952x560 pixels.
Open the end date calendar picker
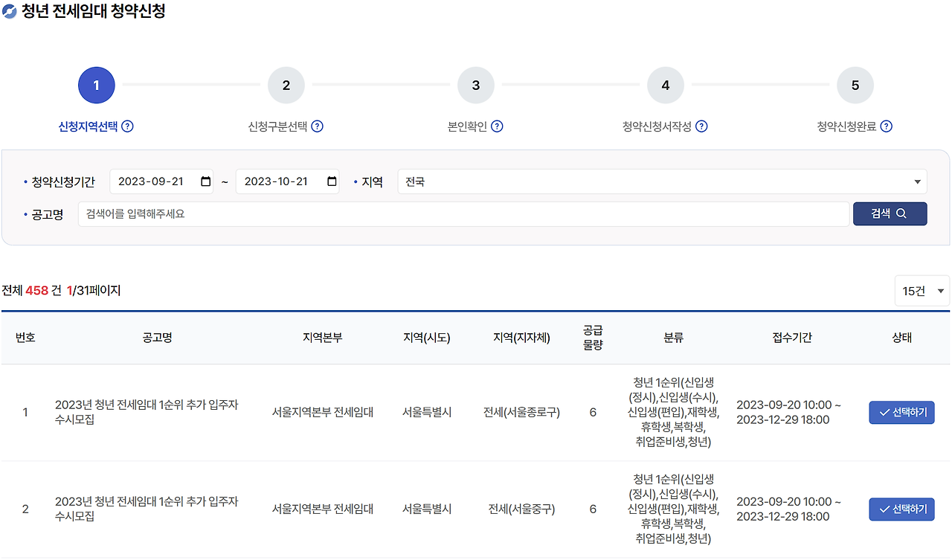click(x=331, y=181)
